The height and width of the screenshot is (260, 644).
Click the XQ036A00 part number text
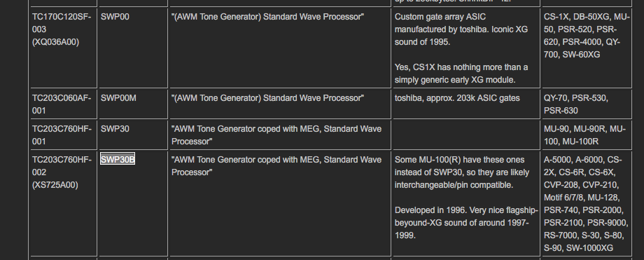tap(55, 42)
